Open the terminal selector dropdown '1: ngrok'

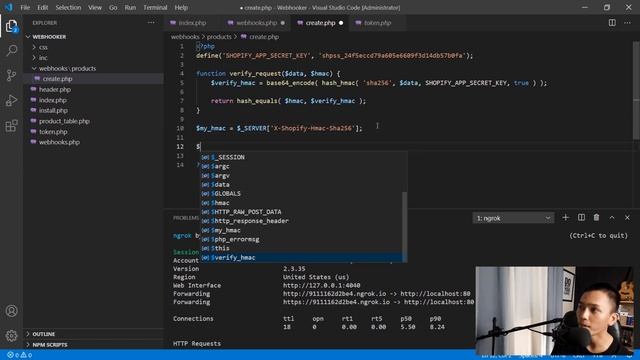[x=513, y=218]
